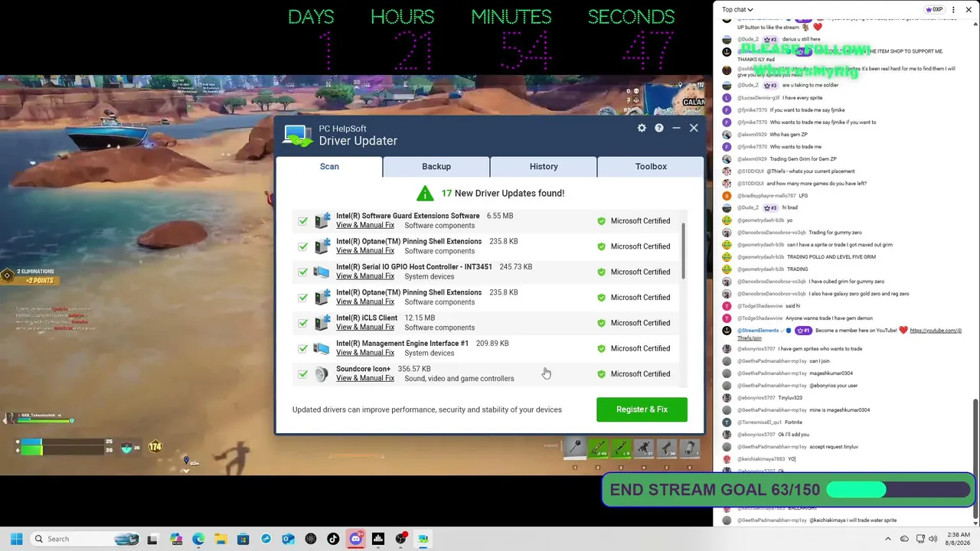Open the Driver Updater help icon
This screenshot has height=551, width=980.
659,128
